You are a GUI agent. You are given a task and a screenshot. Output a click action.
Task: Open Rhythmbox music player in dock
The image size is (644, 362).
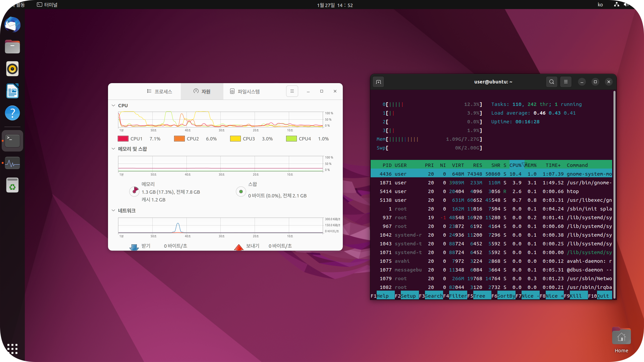(12, 69)
